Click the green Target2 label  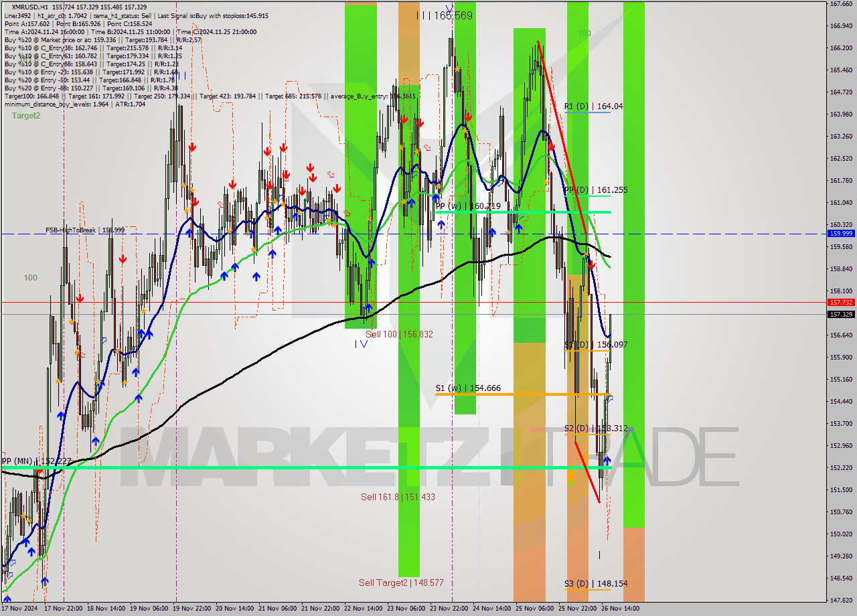tap(25, 116)
